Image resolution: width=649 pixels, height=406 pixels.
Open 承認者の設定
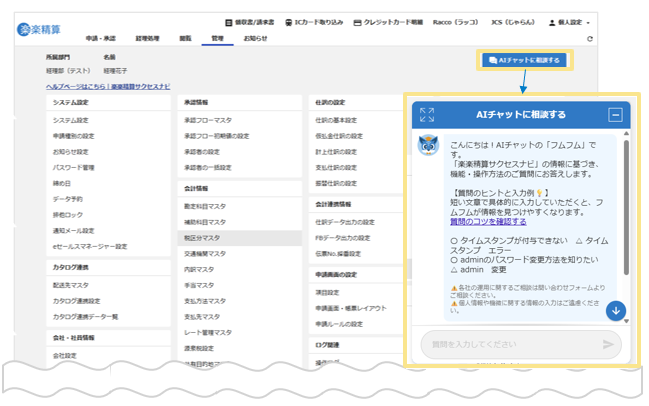pos(202,151)
